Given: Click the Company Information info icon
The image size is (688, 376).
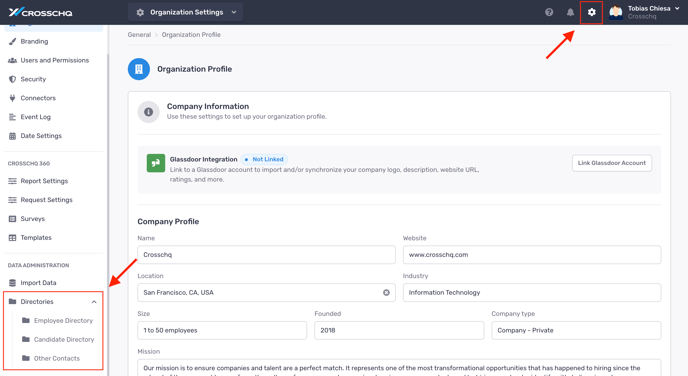Looking at the screenshot, I should pos(148,112).
